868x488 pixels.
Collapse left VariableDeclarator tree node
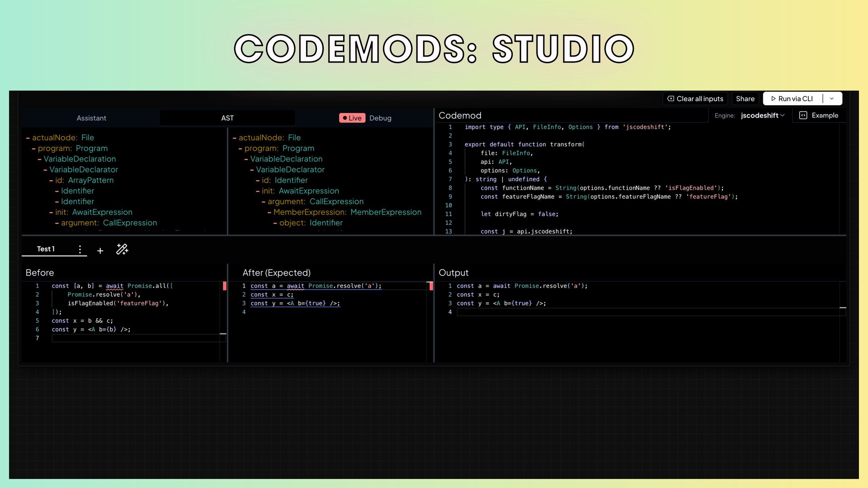[x=45, y=170]
